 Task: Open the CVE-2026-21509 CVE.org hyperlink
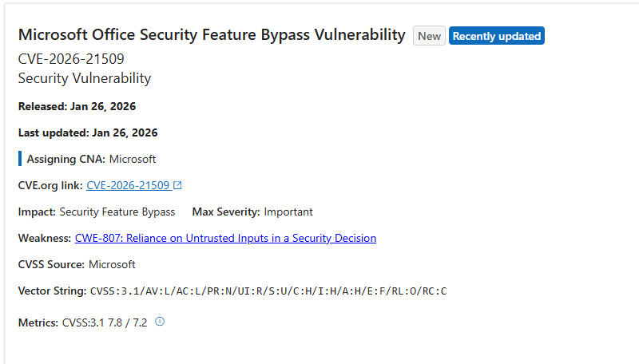(128, 185)
